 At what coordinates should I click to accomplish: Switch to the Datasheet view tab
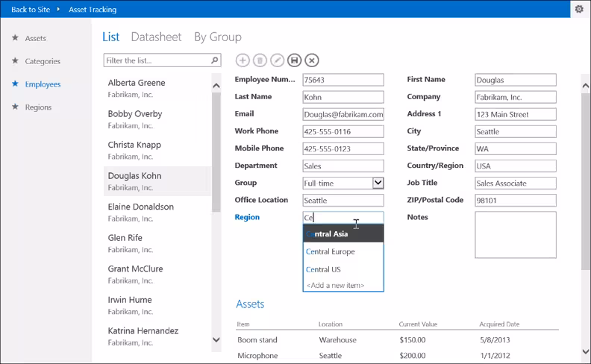click(x=156, y=37)
